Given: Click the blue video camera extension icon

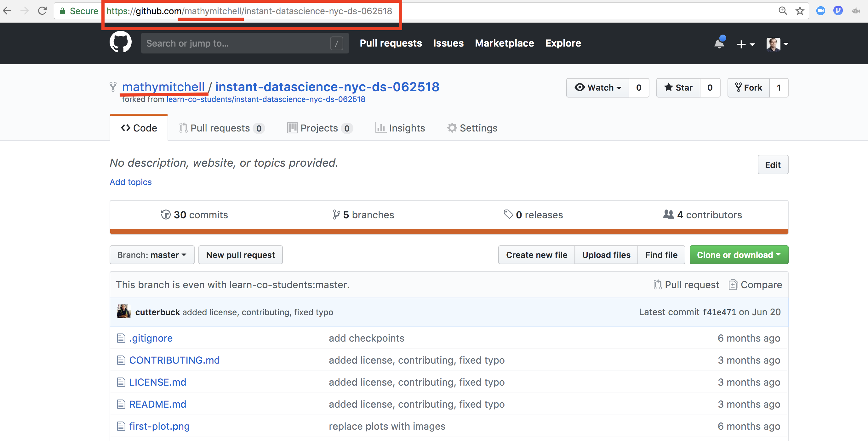Looking at the screenshot, I should [820, 11].
